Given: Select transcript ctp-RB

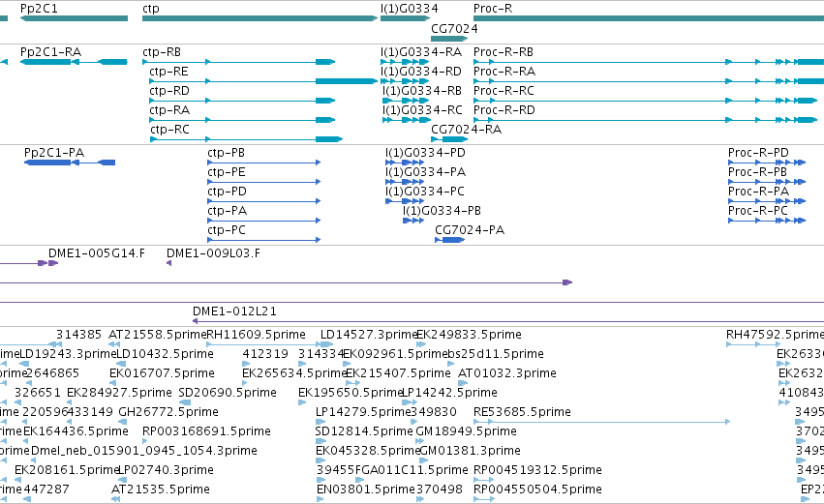Looking at the screenshot, I should click(162, 52).
